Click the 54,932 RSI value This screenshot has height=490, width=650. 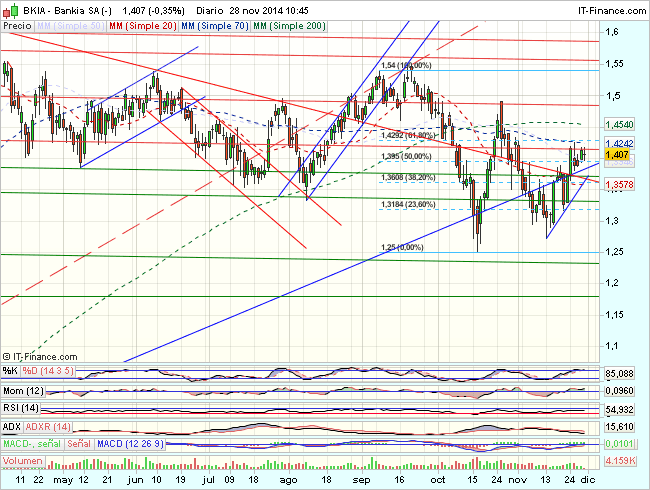[x=620, y=410]
